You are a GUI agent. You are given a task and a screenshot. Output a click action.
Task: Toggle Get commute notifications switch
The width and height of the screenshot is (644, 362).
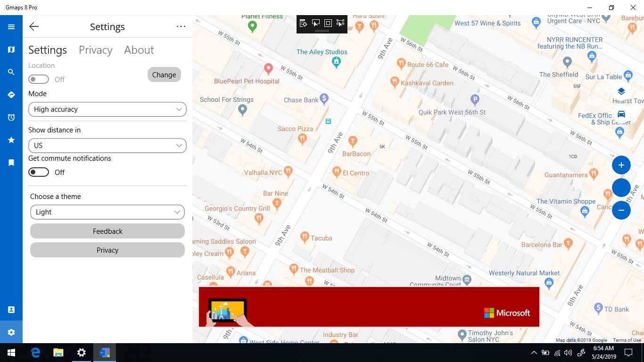39,172
